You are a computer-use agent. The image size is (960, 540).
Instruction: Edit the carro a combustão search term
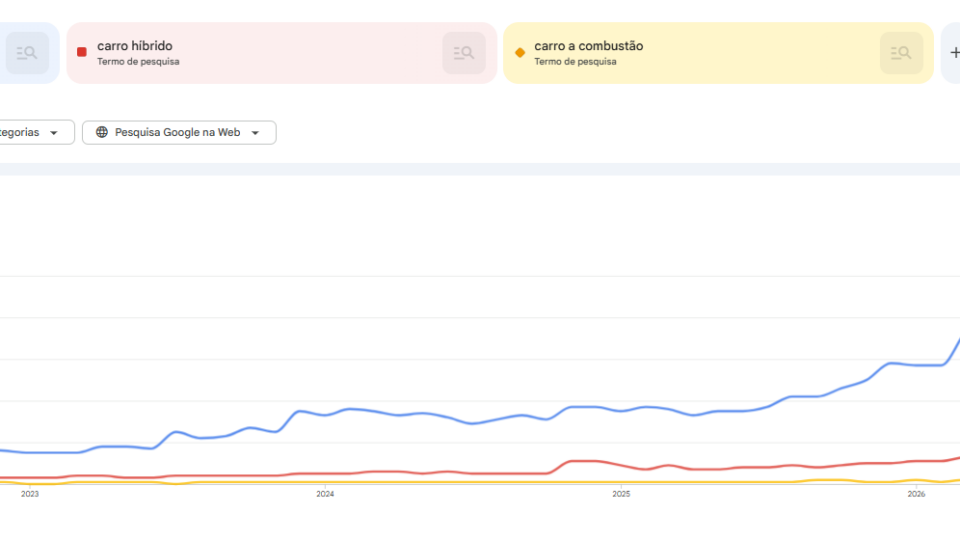tap(588, 46)
